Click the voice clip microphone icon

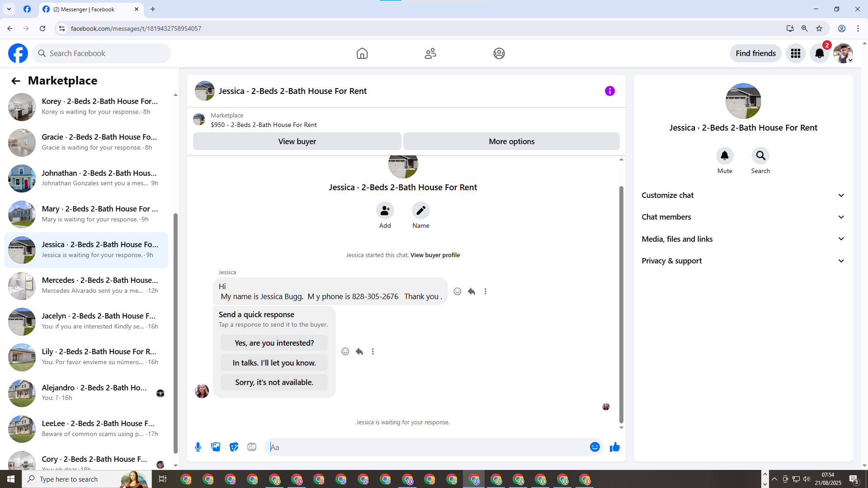click(x=198, y=447)
